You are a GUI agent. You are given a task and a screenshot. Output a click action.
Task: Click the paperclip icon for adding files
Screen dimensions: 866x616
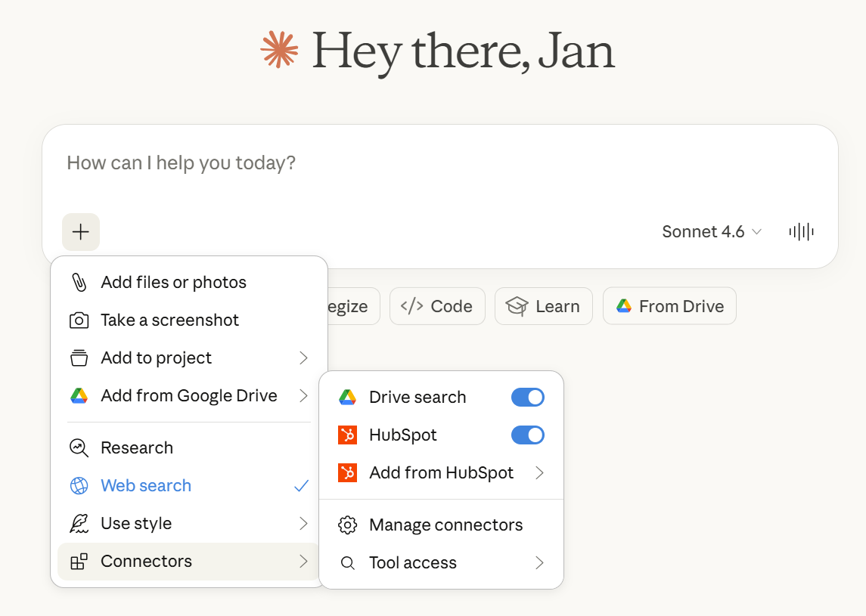[79, 283]
